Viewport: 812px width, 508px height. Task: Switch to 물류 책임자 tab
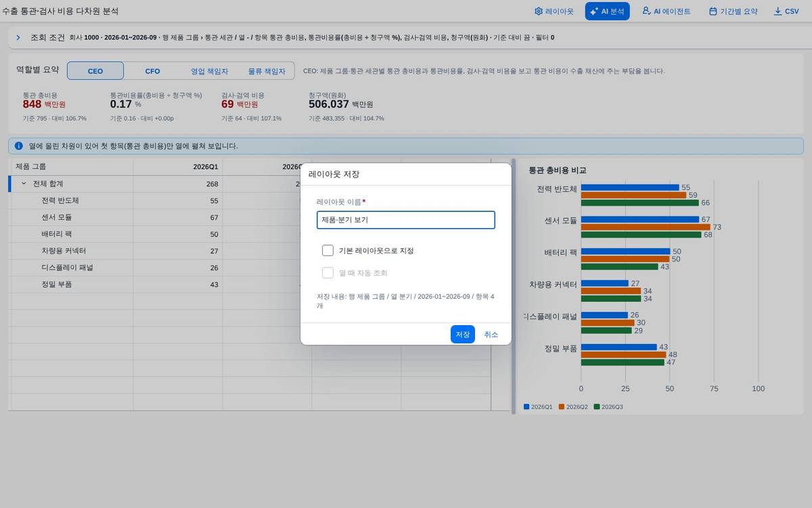point(267,71)
